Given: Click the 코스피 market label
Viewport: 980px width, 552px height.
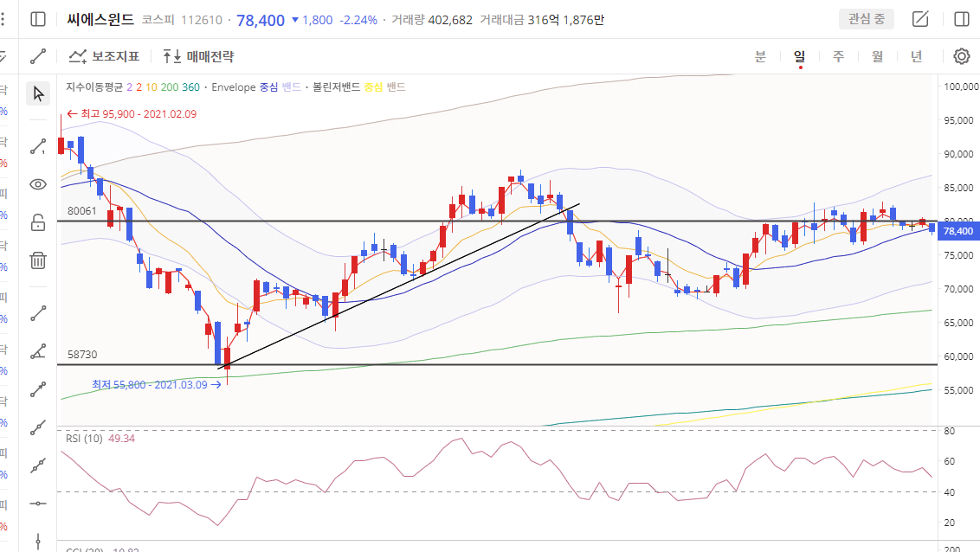Looking at the screenshot, I should click(158, 20).
